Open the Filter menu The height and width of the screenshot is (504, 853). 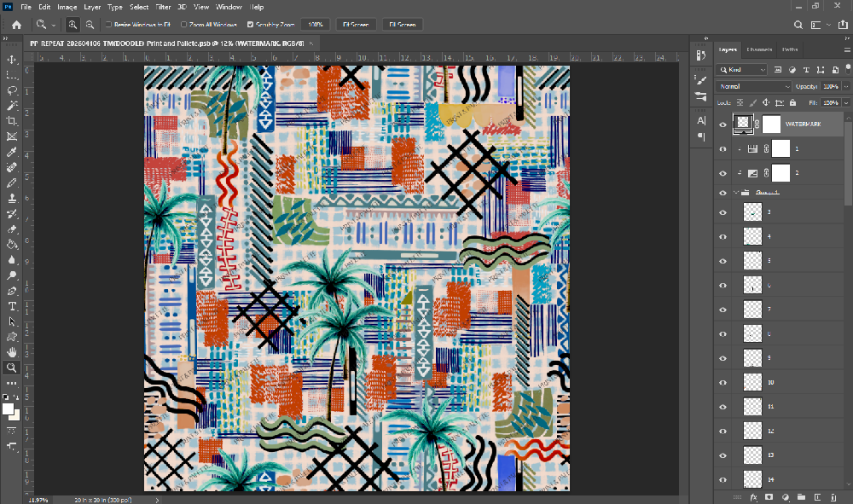pyautogui.click(x=163, y=7)
